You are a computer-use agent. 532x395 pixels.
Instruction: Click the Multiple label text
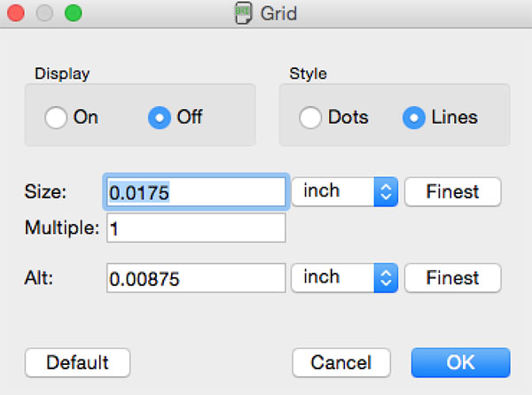pyautogui.click(x=63, y=228)
